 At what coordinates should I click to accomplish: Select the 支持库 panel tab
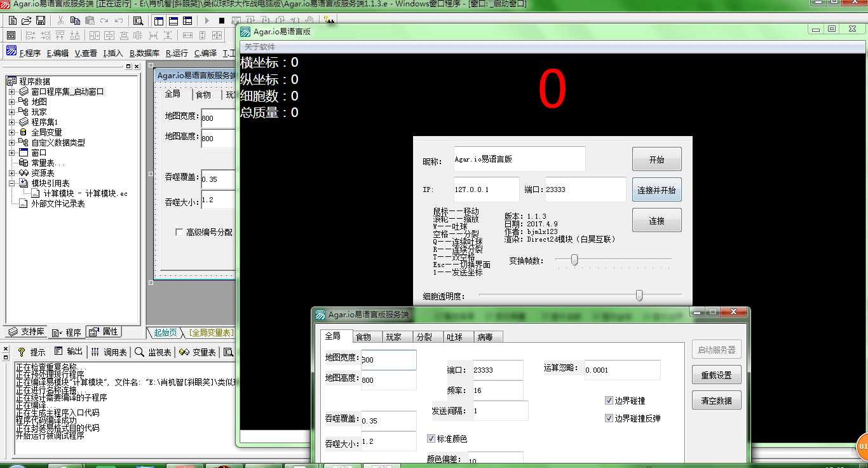(x=26, y=332)
